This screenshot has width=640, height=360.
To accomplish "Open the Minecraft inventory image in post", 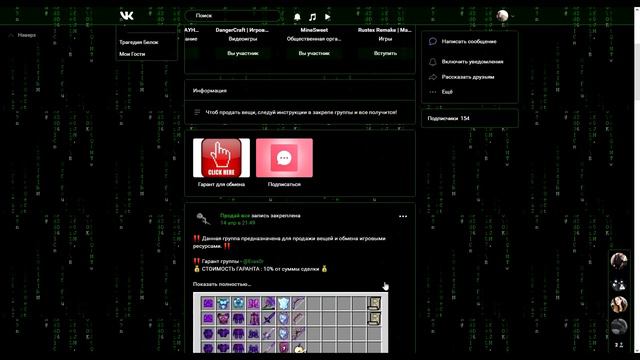I will pos(290,322).
